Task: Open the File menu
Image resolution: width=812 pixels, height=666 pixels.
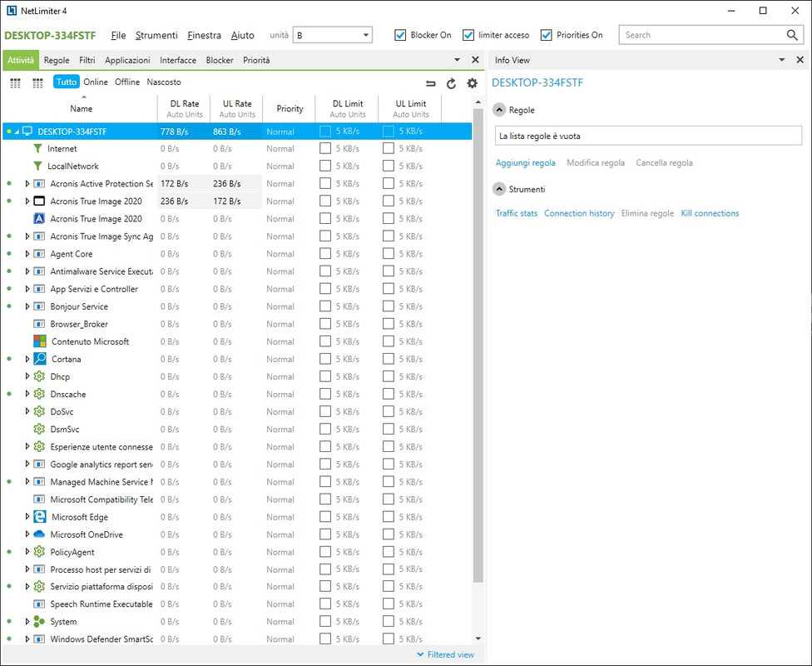Action: (119, 35)
